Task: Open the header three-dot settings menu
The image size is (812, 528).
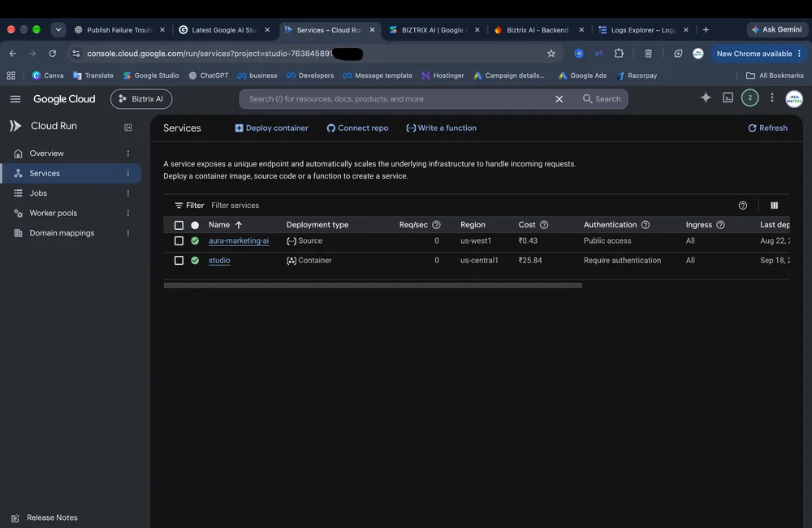Action: coord(771,98)
